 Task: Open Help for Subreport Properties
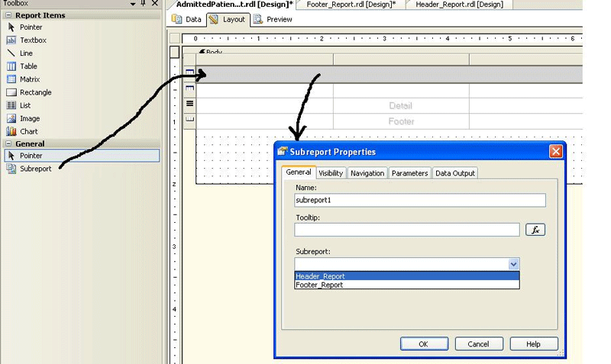(x=534, y=343)
